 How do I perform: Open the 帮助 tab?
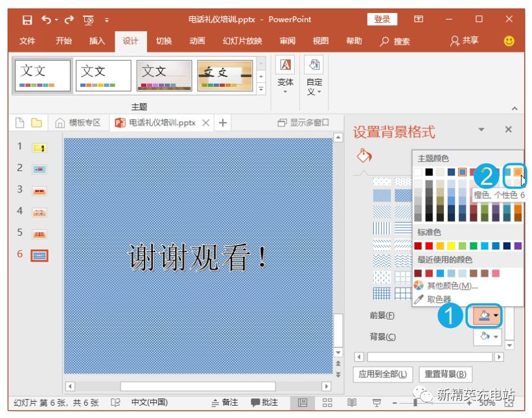354,41
